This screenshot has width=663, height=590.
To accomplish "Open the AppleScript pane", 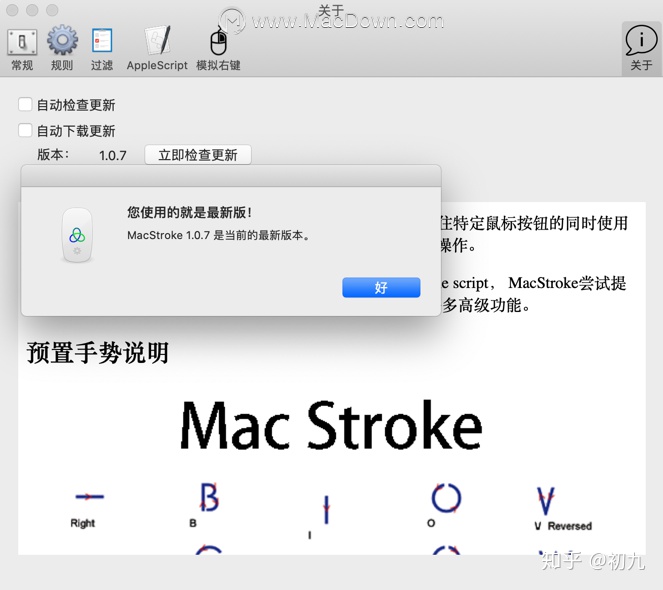I will point(157,49).
